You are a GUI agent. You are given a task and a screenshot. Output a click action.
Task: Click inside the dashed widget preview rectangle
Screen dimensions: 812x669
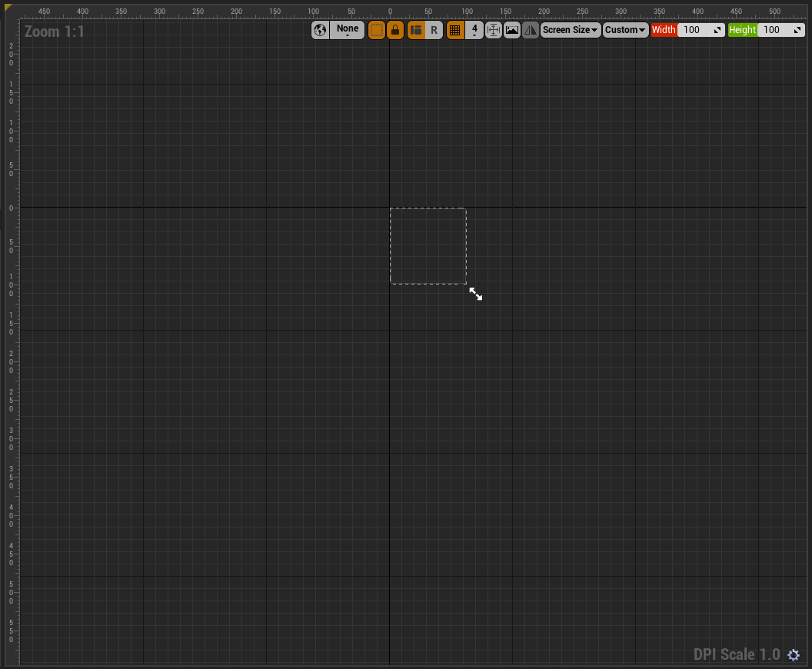428,246
